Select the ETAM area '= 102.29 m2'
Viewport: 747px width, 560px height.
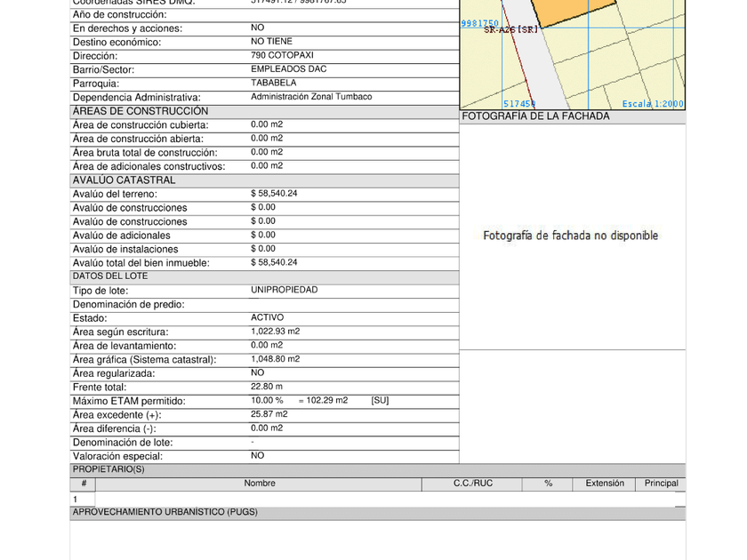[x=323, y=401]
